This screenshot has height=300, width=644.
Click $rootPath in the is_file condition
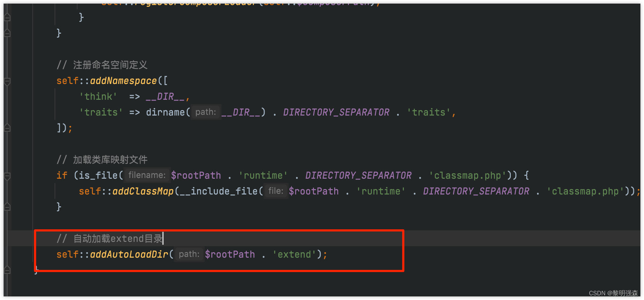pyautogui.click(x=196, y=175)
